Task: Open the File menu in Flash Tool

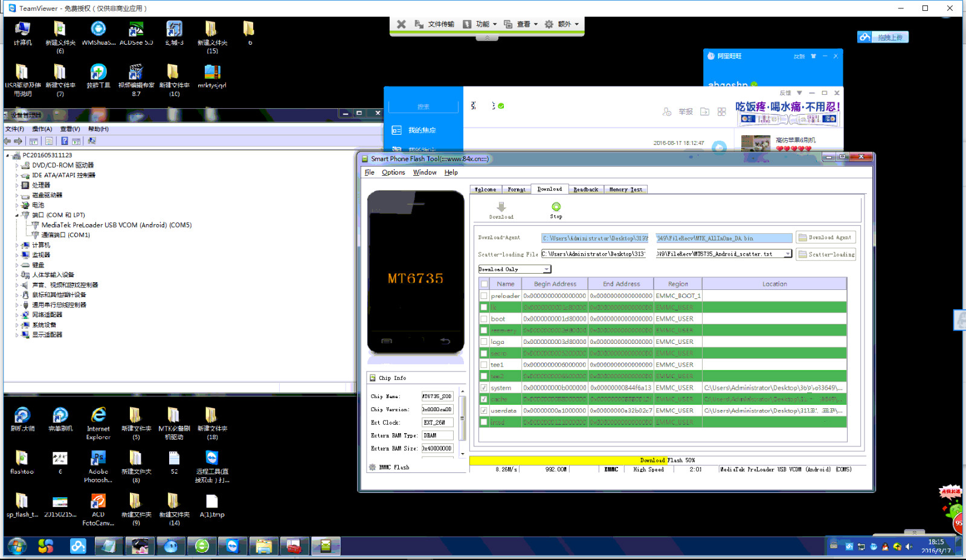Action: point(369,172)
